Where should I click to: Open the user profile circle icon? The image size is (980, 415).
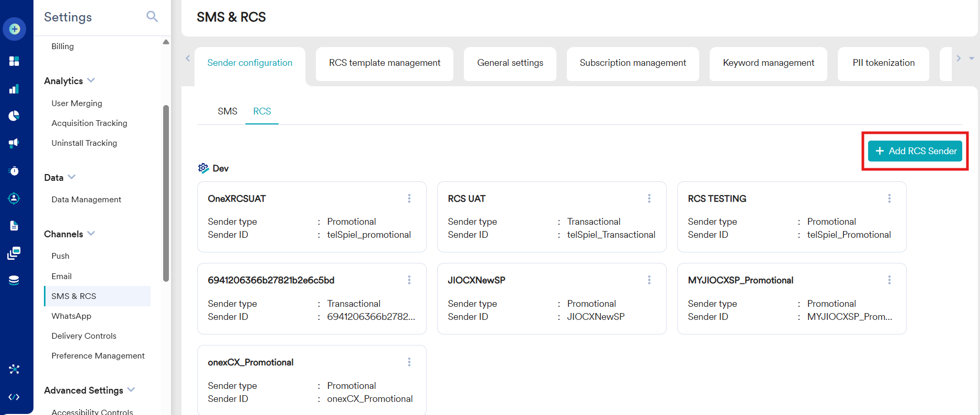point(14,199)
